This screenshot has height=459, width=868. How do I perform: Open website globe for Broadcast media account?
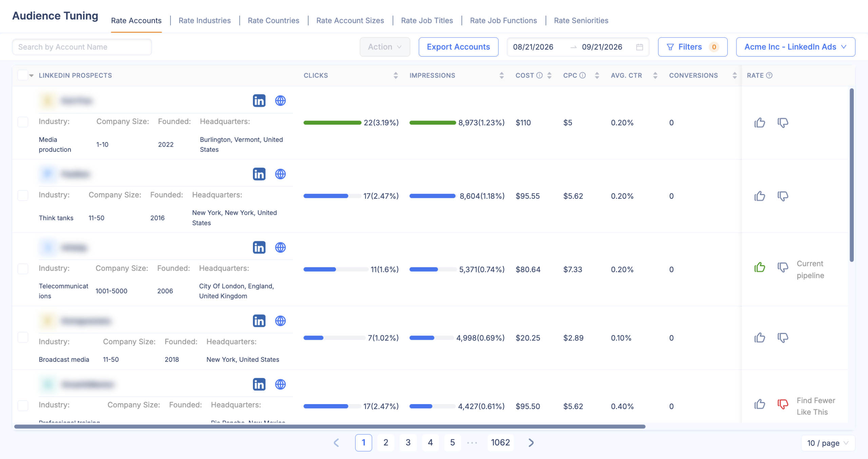click(x=280, y=321)
